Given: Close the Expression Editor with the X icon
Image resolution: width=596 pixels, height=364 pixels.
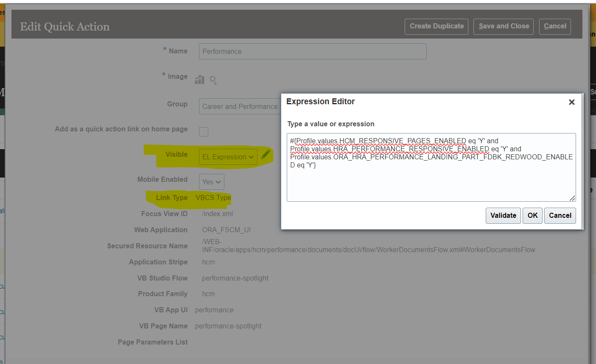Looking at the screenshot, I should coord(571,102).
